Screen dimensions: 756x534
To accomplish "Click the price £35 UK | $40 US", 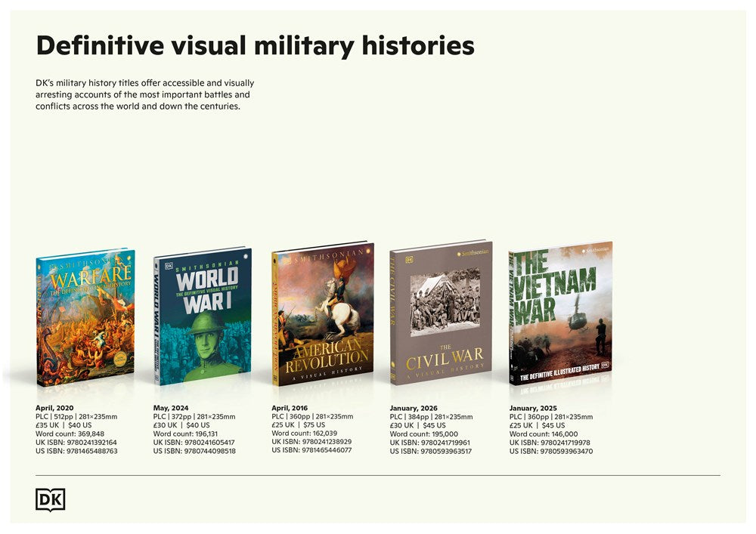I will (x=64, y=425).
